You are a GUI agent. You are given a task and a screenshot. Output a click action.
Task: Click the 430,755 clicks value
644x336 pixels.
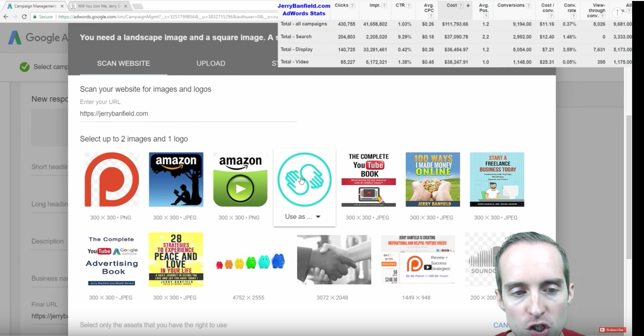tap(346, 24)
